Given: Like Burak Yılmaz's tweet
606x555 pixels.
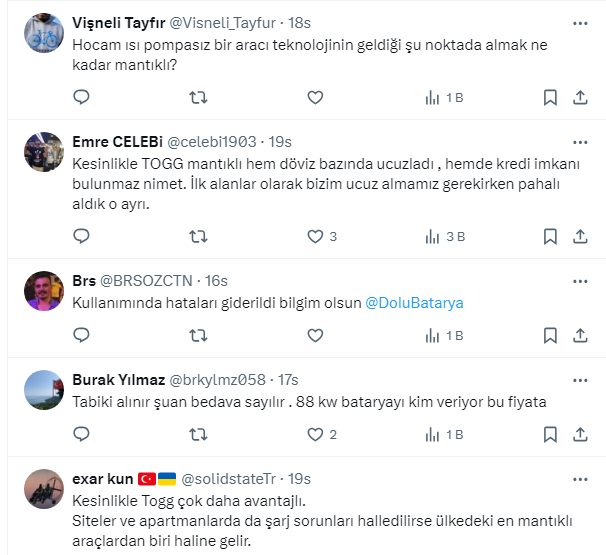Looking at the screenshot, I should 316,435.
